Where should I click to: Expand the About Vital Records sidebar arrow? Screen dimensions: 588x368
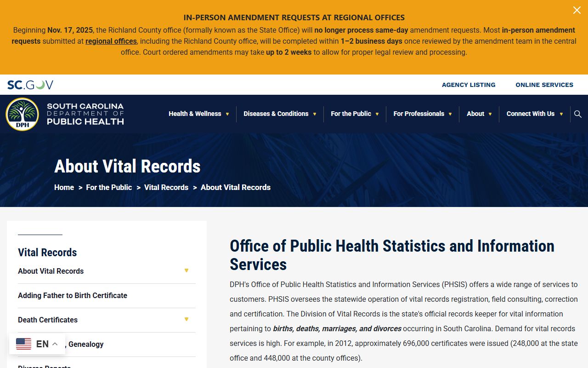click(187, 270)
